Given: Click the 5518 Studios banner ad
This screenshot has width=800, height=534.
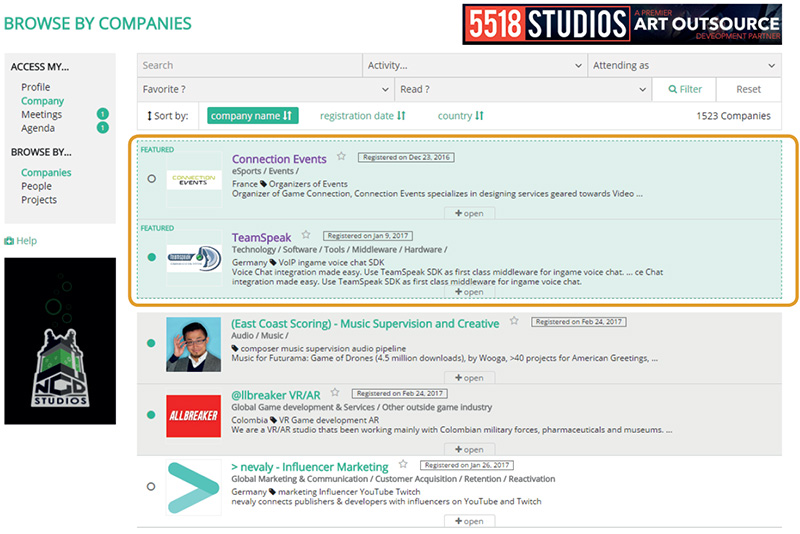Looking at the screenshot, I should click(x=622, y=24).
